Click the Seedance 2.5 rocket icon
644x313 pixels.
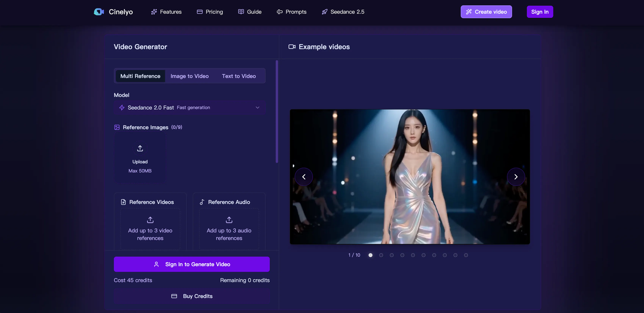[324, 12]
